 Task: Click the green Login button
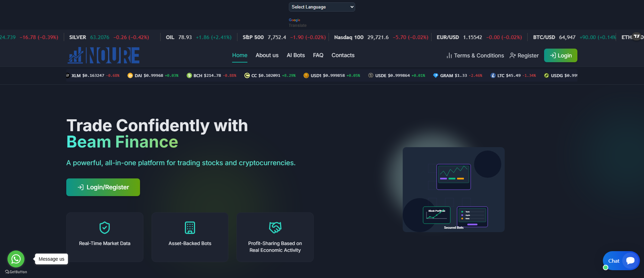point(561,55)
